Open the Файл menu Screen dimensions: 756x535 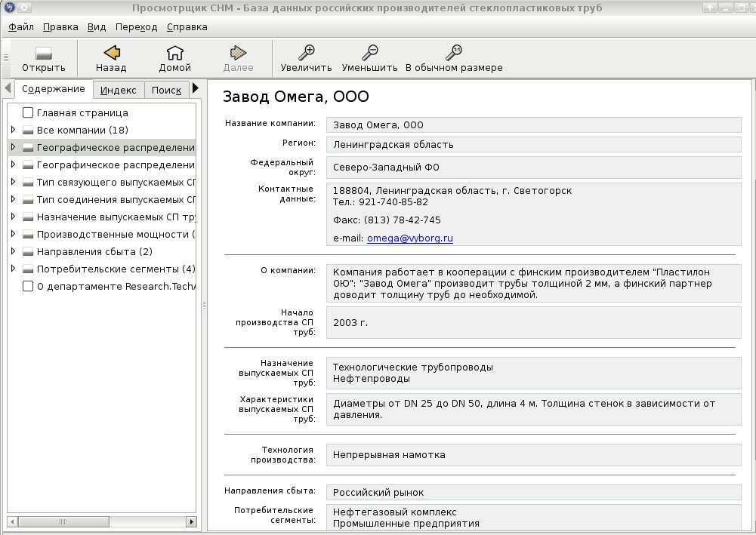(x=21, y=27)
